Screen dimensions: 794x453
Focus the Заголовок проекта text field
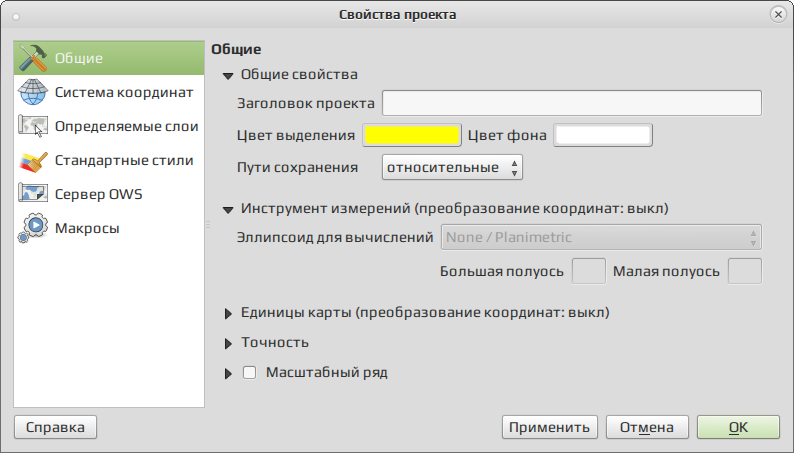pyautogui.click(x=572, y=103)
